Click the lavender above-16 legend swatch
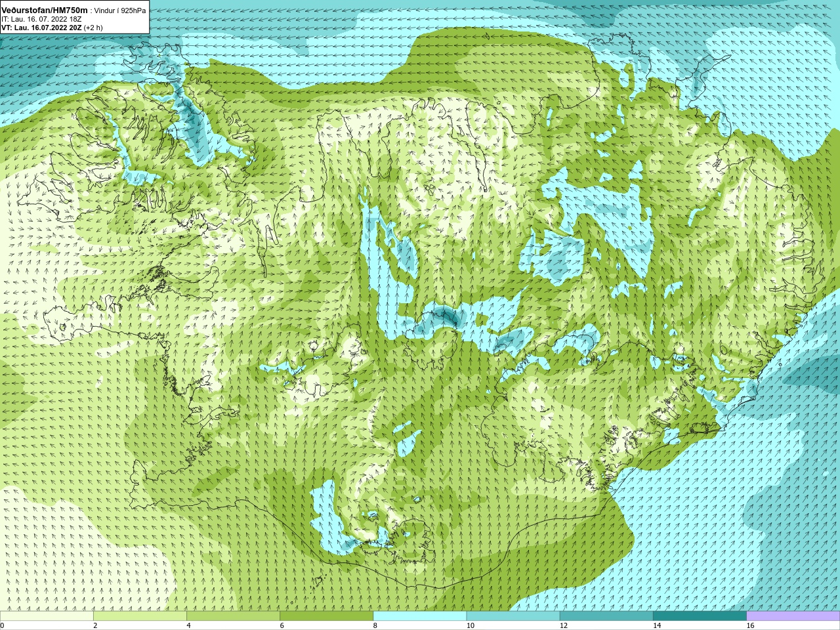 point(793,616)
